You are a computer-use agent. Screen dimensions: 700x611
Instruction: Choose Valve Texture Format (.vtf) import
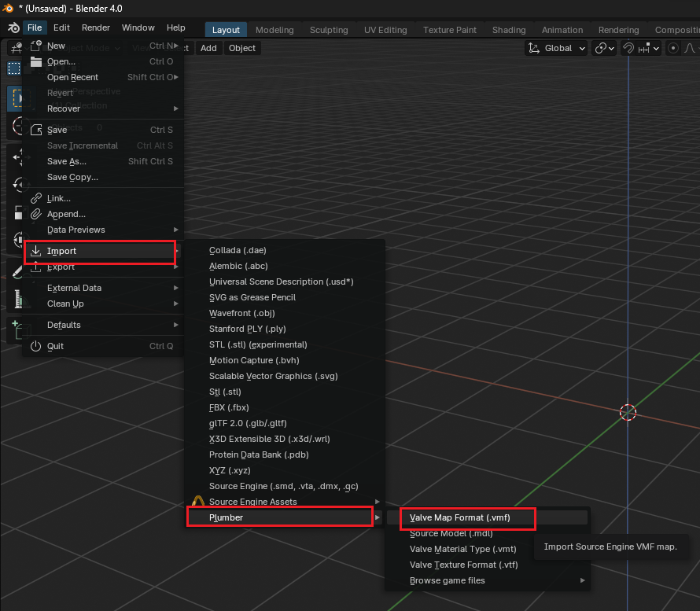tap(487, 565)
